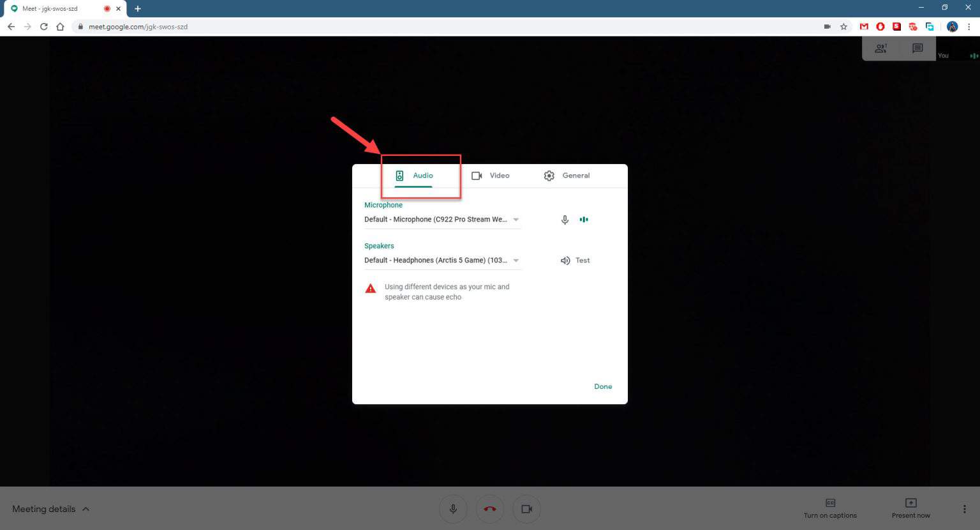Leave the call with the red hangup icon
The width and height of the screenshot is (980, 530).
tap(489, 509)
